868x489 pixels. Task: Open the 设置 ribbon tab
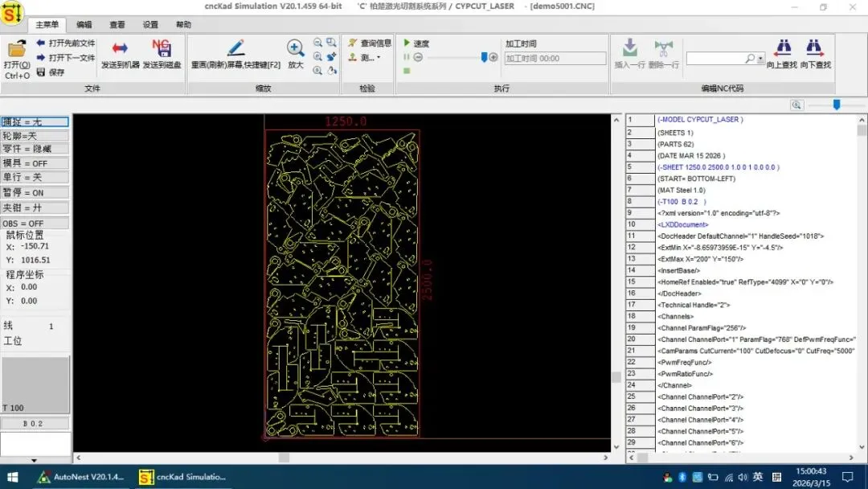[x=150, y=24]
